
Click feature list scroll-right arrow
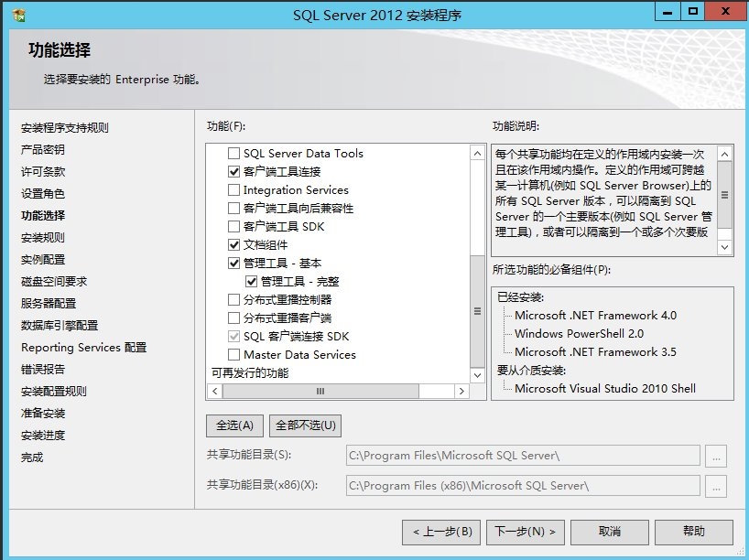461,391
